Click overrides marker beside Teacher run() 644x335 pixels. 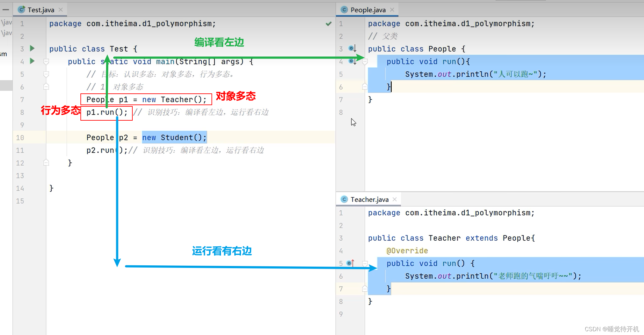point(350,263)
